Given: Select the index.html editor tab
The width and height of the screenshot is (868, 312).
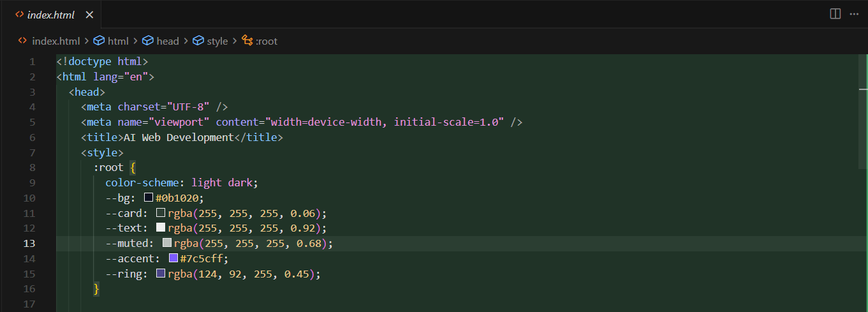Looking at the screenshot, I should click(51, 15).
